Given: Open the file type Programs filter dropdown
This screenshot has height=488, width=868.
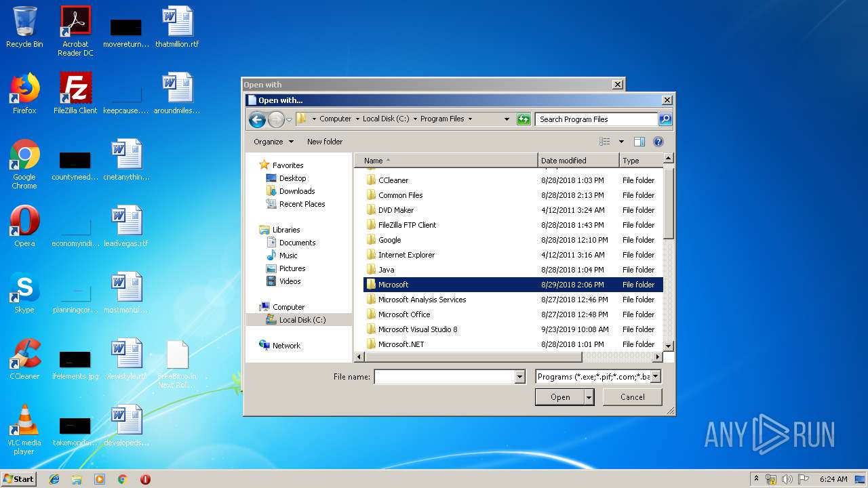Looking at the screenshot, I should (x=656, y=377).
